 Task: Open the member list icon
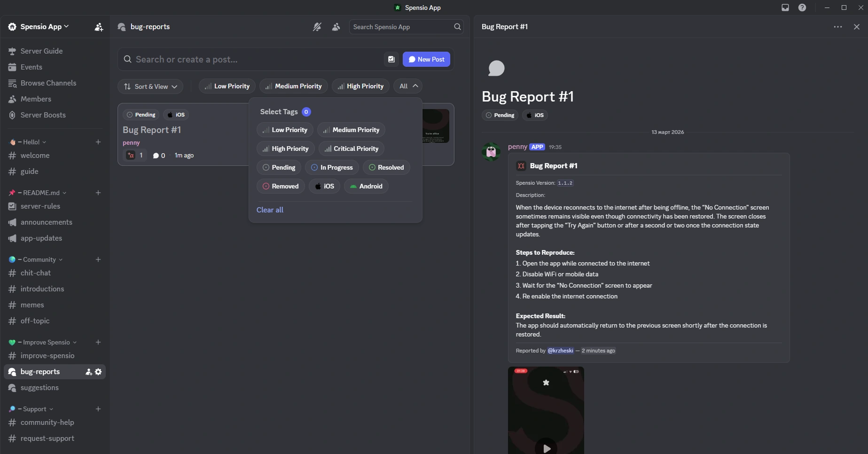336,27
